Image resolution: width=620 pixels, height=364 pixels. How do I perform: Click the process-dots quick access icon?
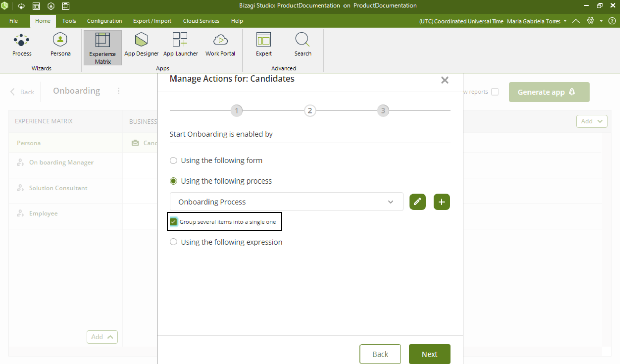[21, 6]
